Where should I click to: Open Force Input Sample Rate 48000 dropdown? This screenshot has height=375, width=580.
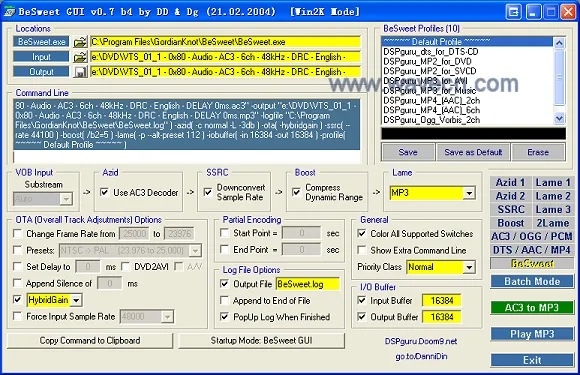click(x=167, y=317)
